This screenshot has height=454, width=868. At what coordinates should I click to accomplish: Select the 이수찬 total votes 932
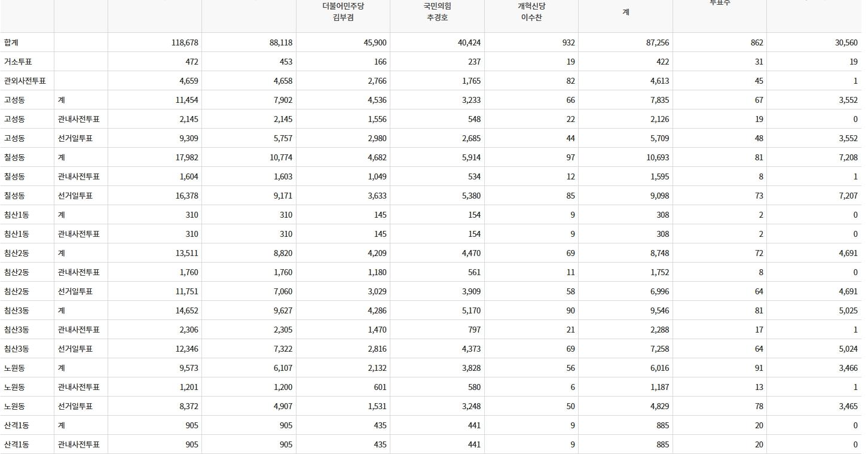coord(569,42)
